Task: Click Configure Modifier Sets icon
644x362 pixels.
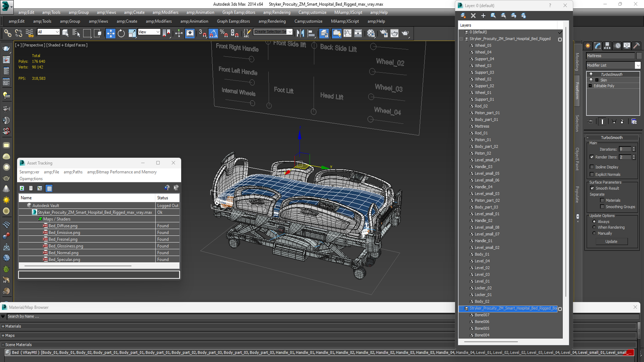Action: coord(634,122)
